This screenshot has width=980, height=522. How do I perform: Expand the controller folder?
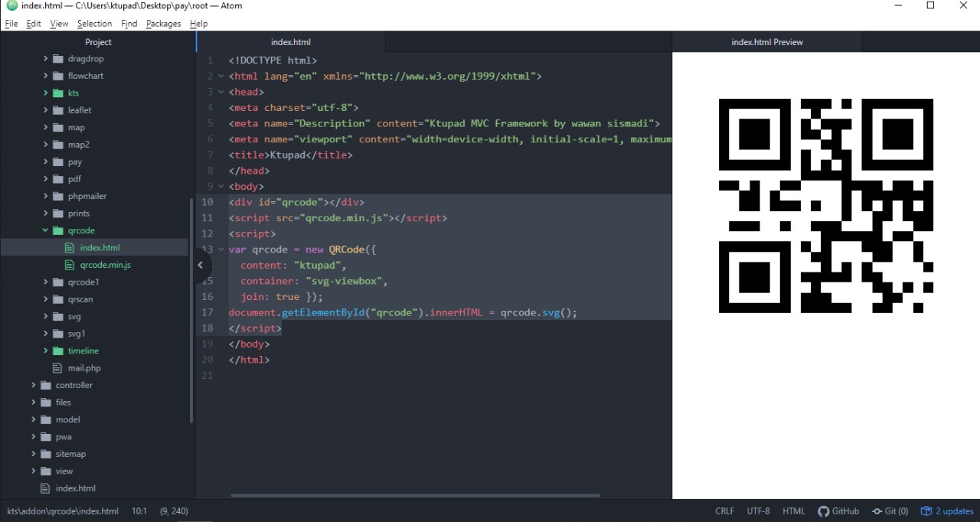coord(33,385)
